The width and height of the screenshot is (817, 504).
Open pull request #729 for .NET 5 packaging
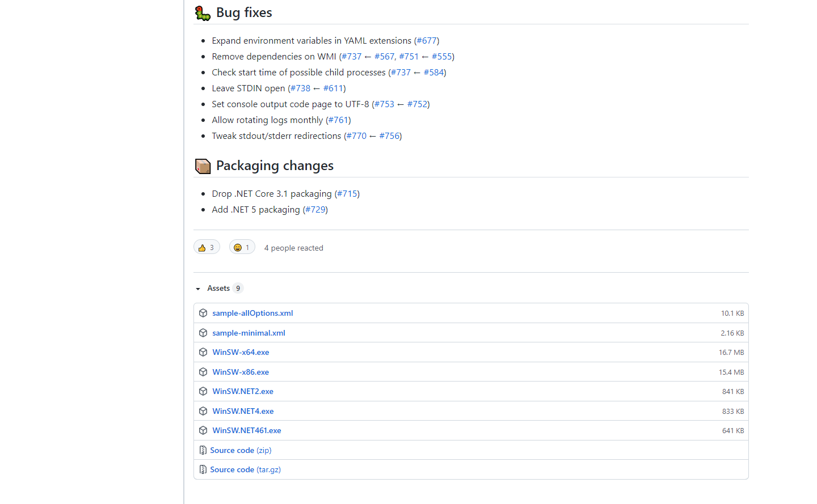(315, 210)
